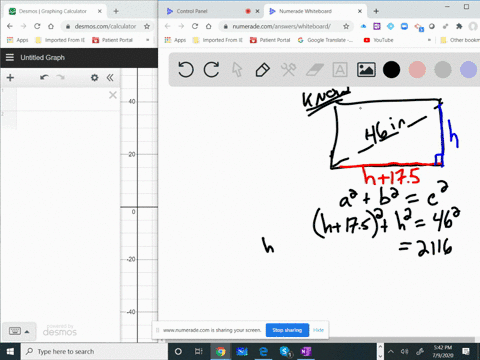Open Patient Portal bookmark in Numerade window

pos(270,40)
